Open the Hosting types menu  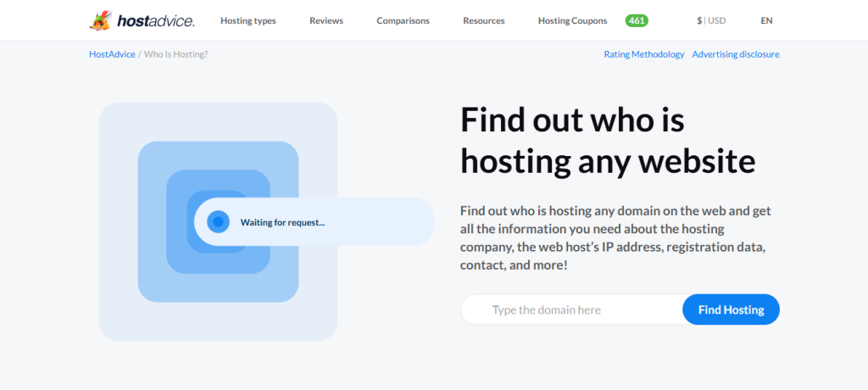248,20
